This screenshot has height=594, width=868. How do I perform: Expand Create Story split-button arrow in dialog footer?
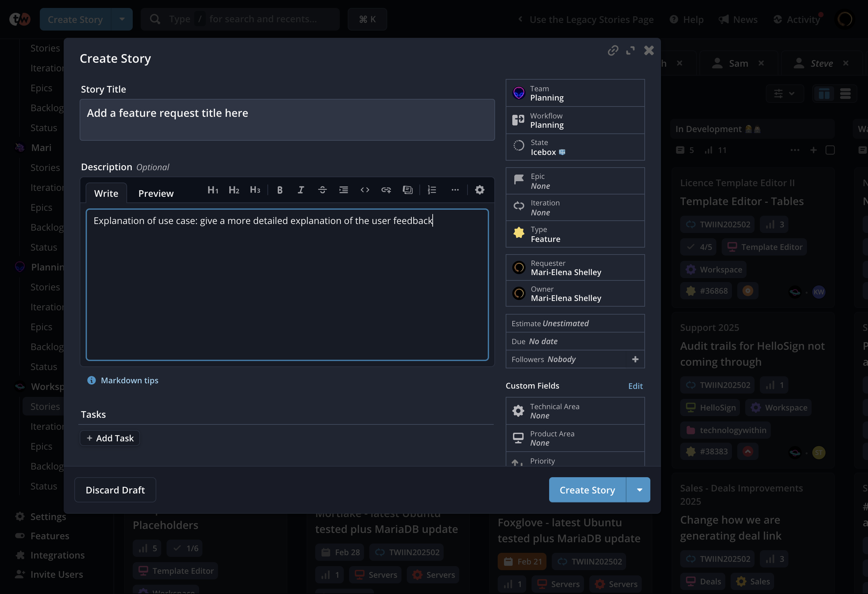[639, 490]
